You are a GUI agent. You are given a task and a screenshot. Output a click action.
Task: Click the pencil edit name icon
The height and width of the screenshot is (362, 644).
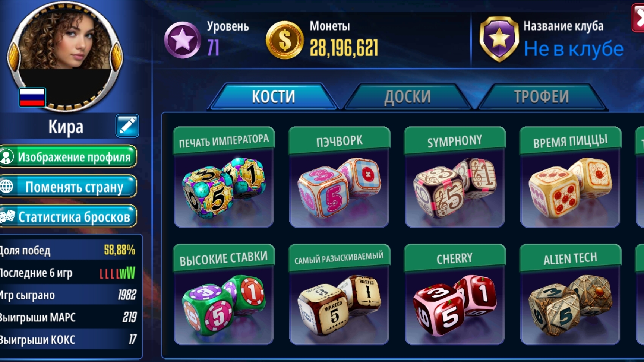coord(127,126)
